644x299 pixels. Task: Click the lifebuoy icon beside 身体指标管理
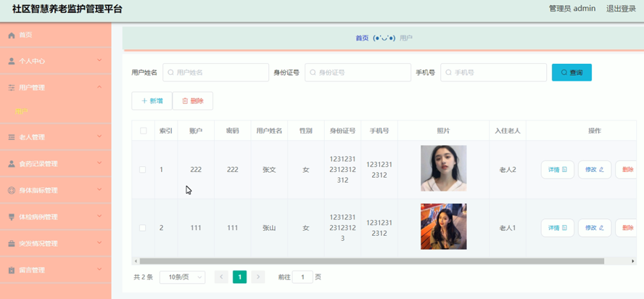[12, 190]
